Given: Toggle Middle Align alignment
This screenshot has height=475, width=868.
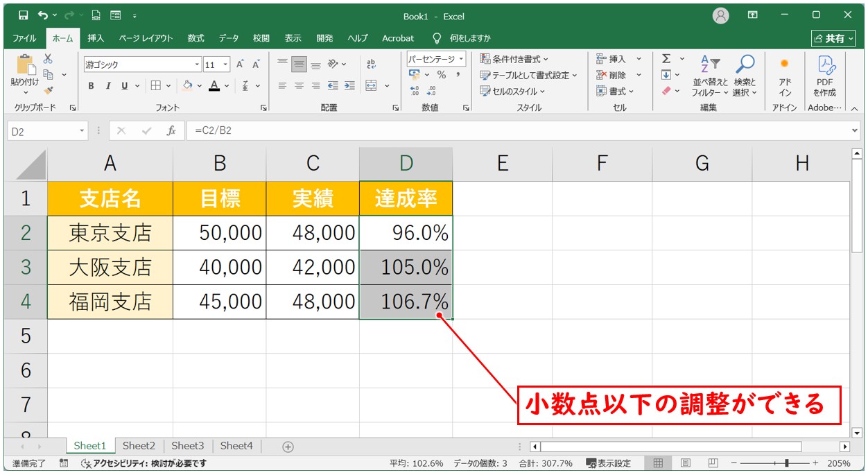Looking at the screenshot, I should [299, 64].
